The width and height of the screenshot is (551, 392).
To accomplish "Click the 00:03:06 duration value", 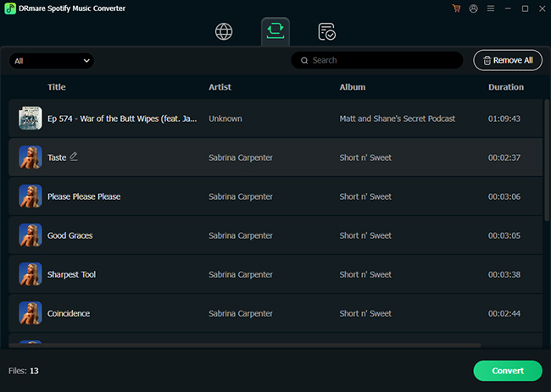I will tap(504, 196).
